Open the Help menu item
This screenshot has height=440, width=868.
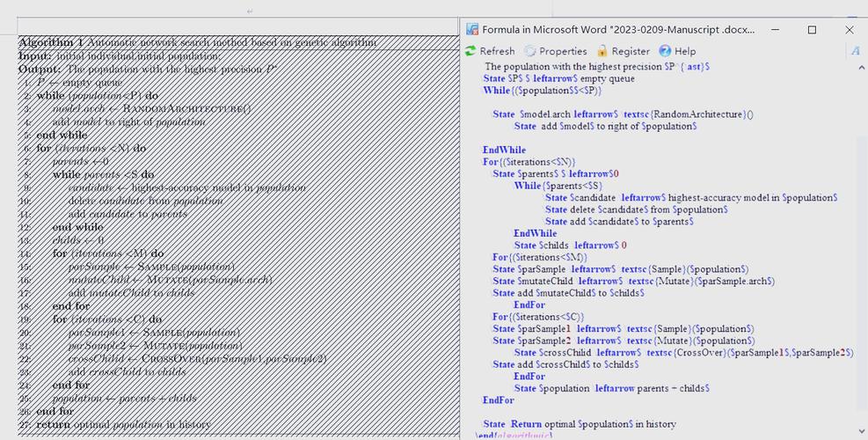pyautogui.click(x=677, y=51)
